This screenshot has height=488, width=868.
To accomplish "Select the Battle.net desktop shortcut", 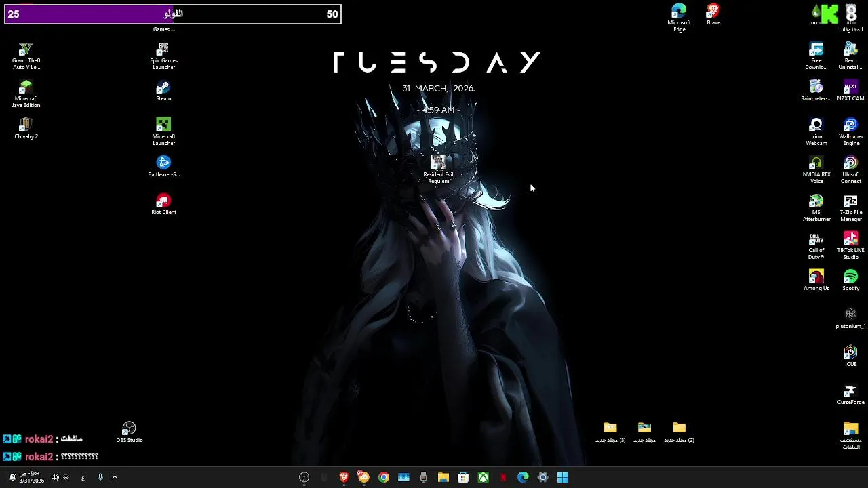I will point(163,166).
